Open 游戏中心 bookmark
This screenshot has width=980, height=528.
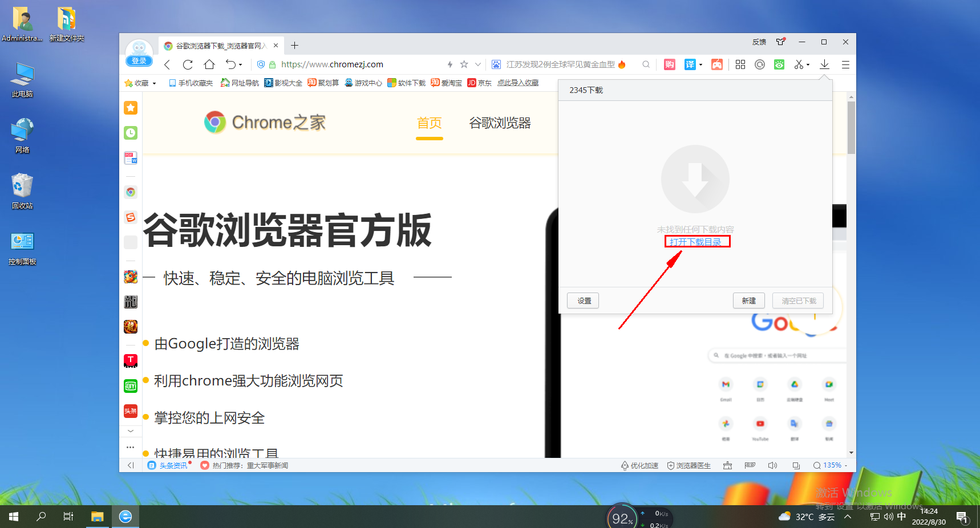[x=363, y=83]
